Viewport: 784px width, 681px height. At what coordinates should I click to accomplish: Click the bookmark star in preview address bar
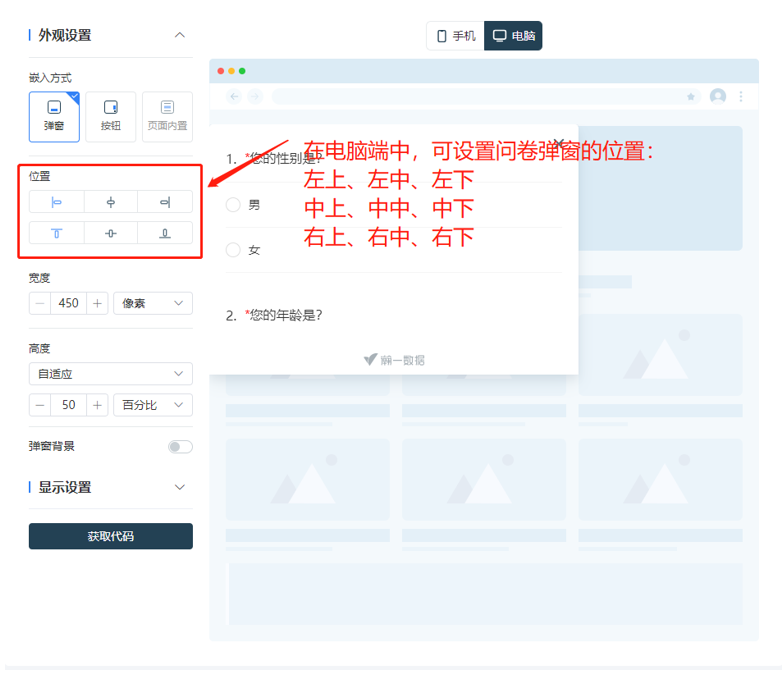point(690,96)
